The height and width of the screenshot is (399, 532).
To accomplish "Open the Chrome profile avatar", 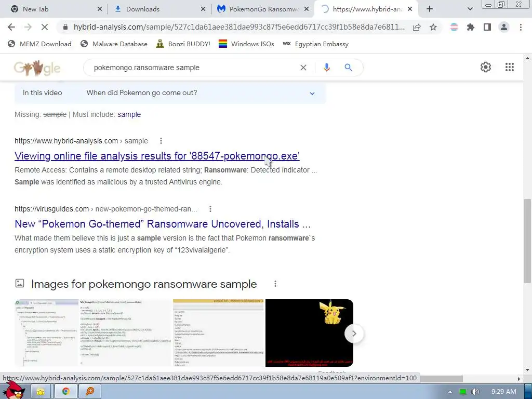I will [x=504, y=27].
